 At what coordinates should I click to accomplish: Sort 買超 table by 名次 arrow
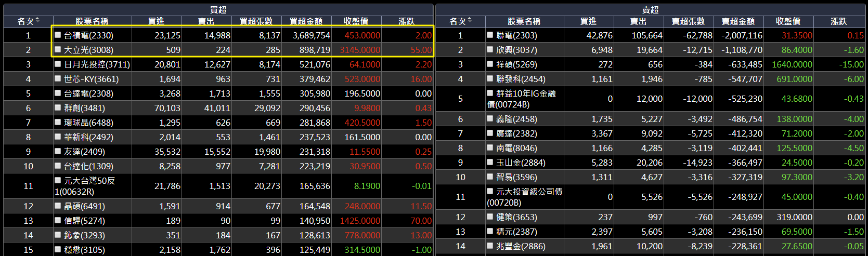pos(37,21)
